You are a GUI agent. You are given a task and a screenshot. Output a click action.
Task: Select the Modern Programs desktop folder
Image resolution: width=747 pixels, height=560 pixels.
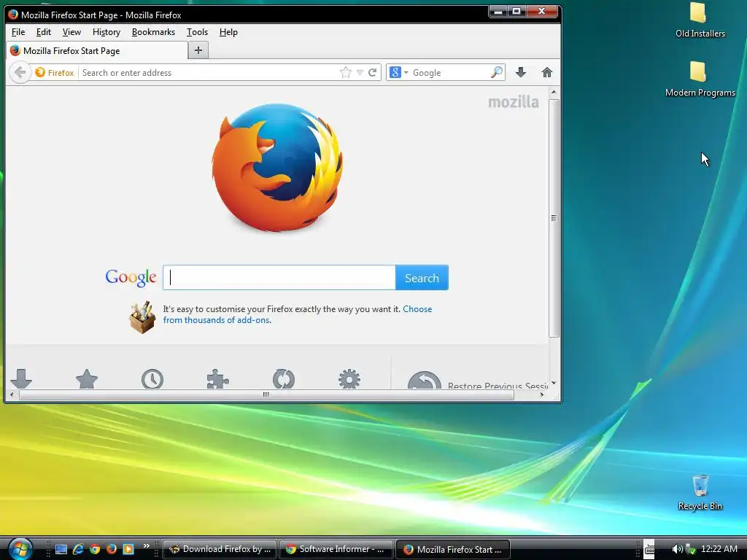pos(700,79)
